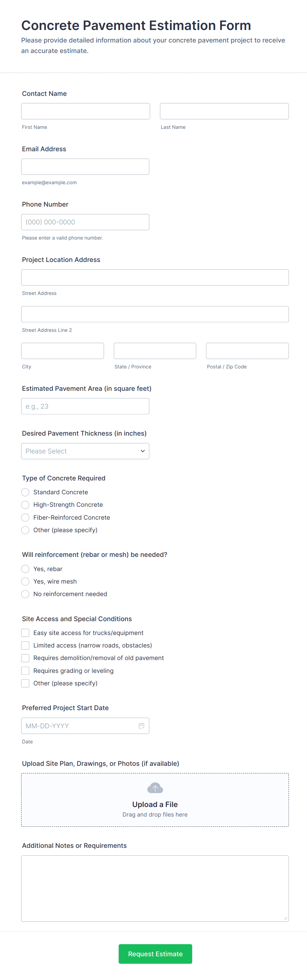Tick 'Limited access' checkbox
The width and height of the screenshot is (307, 980).
pyautogui.click(x=25, y=645)
